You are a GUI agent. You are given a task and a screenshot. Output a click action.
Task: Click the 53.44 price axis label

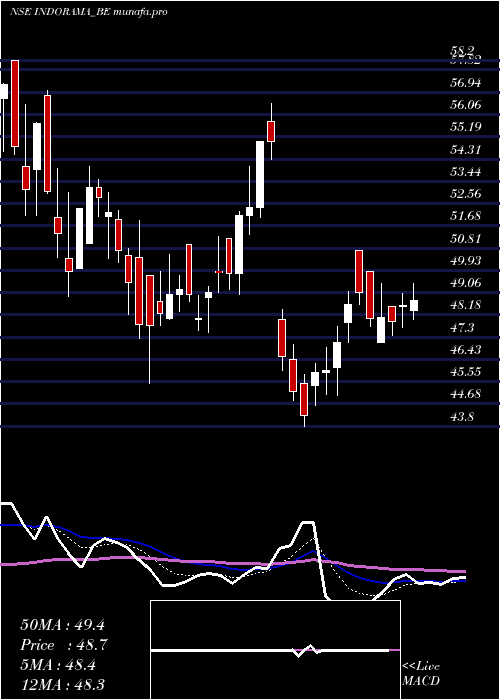466,171
